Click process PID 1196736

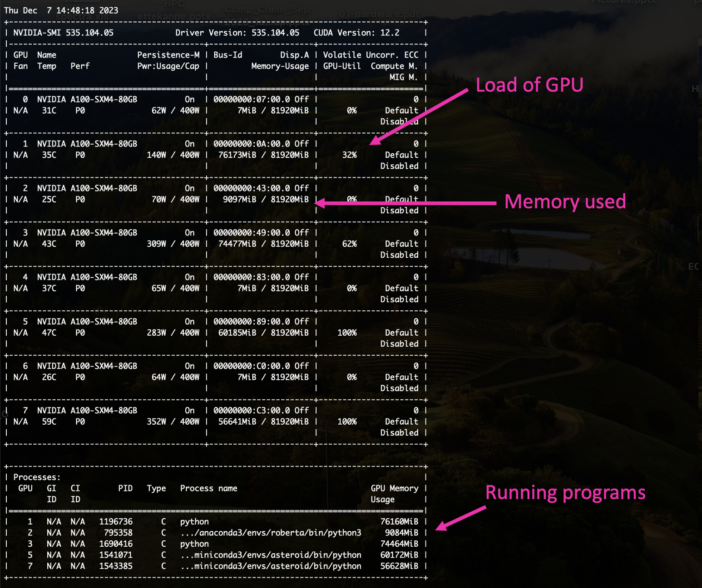(x=116, y=522)
